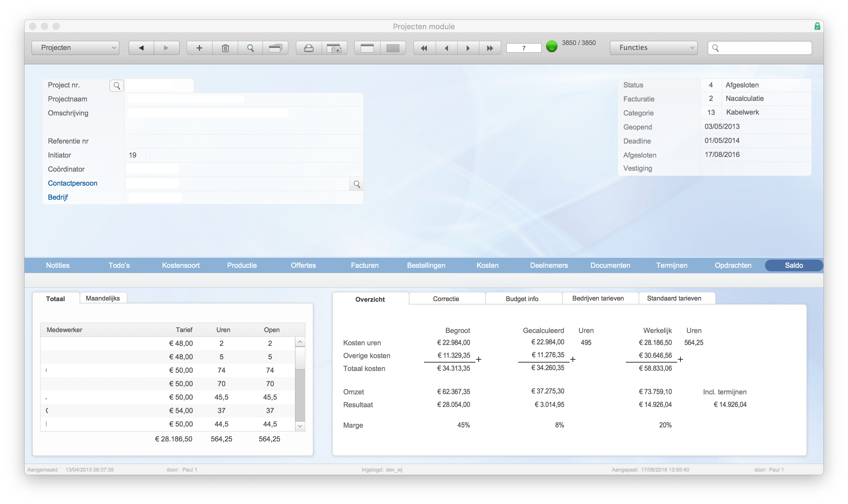The width and height of the screenshot is (848, 504).
Task: Show all records with the stacked windows icon
Action: (x=275, y=48)
